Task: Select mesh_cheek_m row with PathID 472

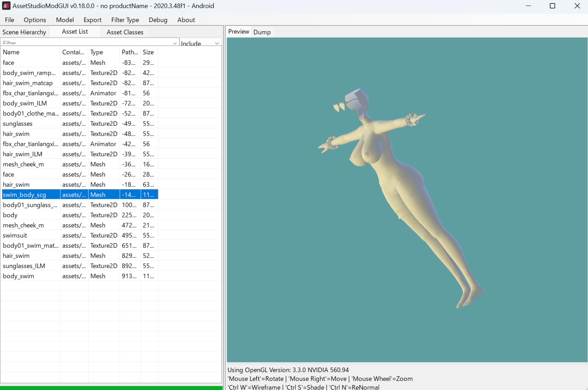Action: (x=79, y=225)
